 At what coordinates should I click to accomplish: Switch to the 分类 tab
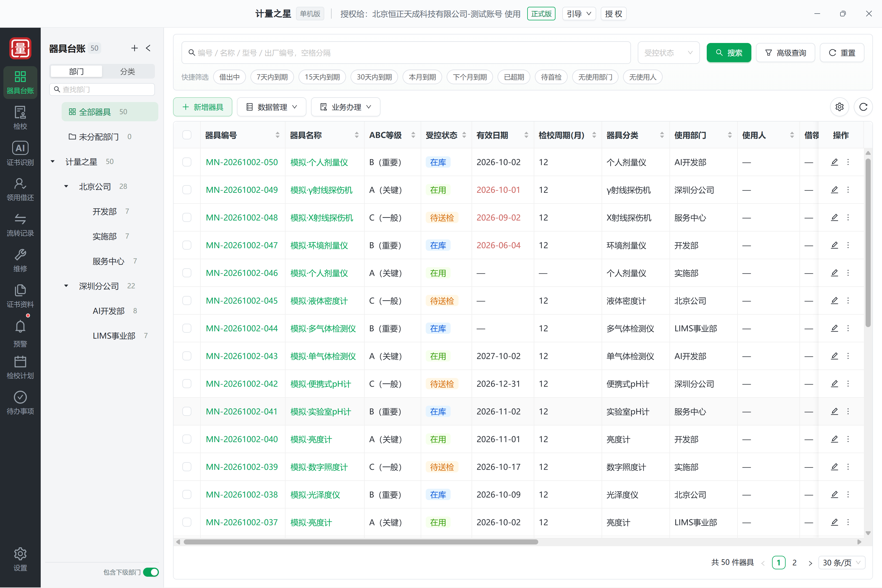127,71
